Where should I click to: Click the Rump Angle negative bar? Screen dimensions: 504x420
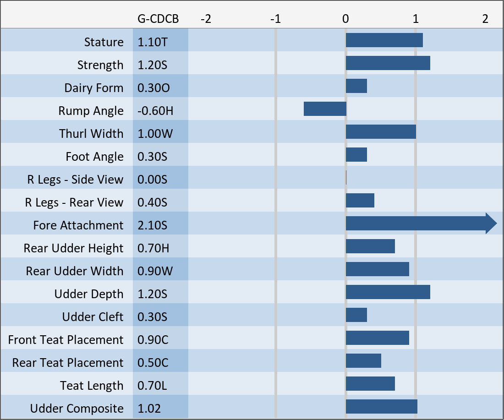pyautogui.click(x=325, y=109)
